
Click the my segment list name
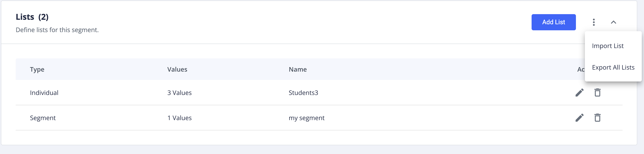click(x=307, y=118)
